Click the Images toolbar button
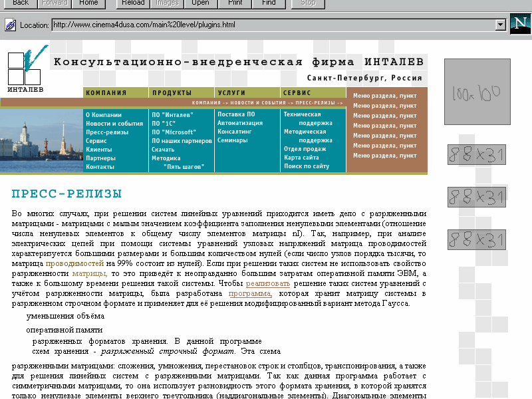 [167, 3]
